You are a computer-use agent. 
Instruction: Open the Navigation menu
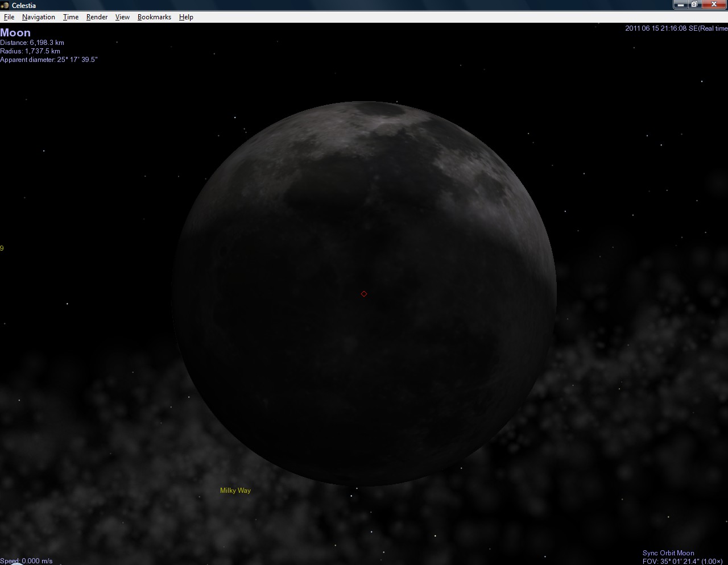click(x=39, y=17)
